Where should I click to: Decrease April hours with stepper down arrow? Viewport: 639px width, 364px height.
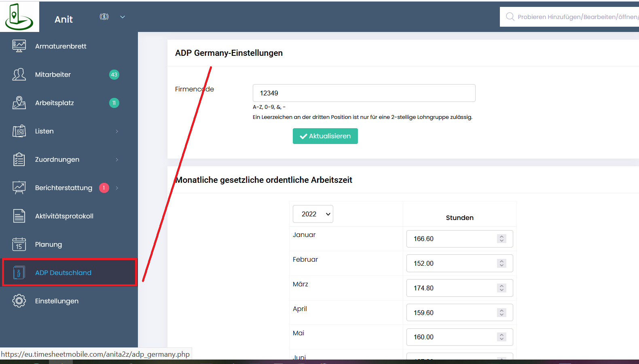[502, 315]
